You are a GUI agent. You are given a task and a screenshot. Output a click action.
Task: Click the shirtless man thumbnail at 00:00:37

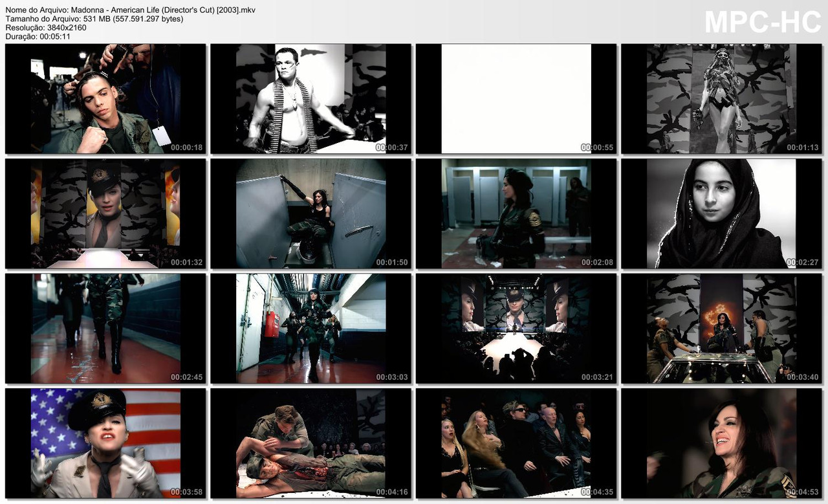pyautogui.click(x=310, y=98)
